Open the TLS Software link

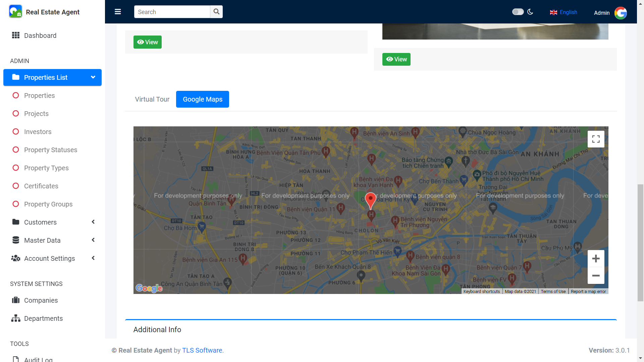coord(202,350)
